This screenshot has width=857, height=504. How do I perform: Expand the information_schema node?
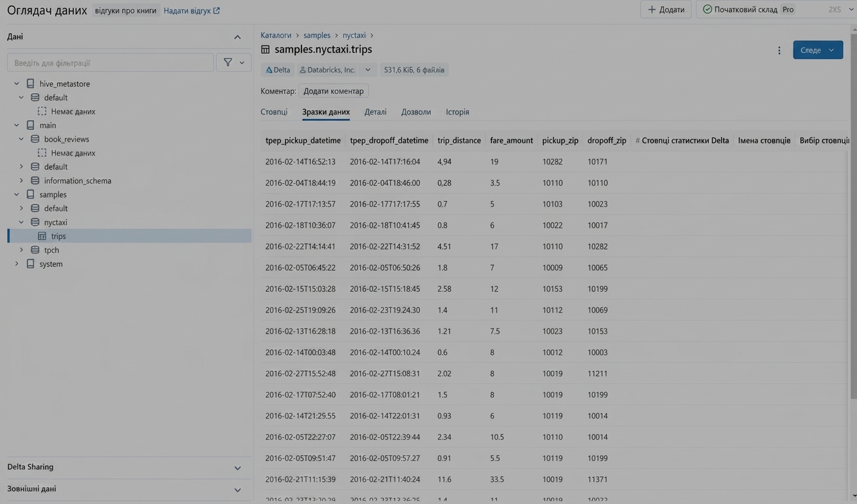(21, 181)
